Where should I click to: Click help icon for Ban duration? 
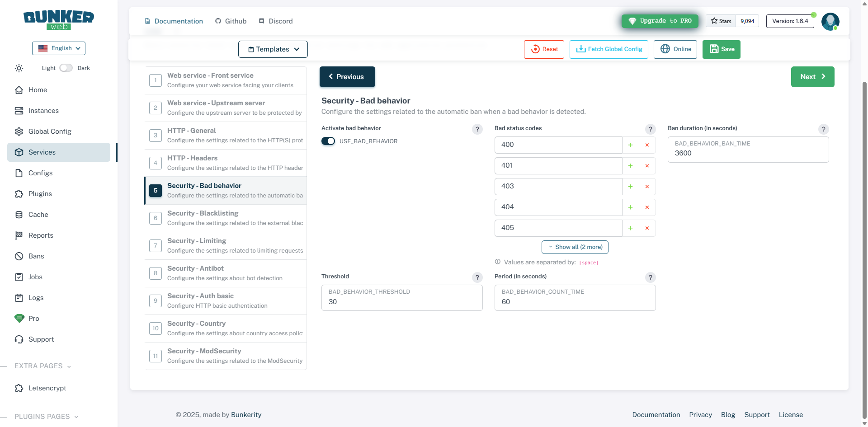click(x=823, y=129)
